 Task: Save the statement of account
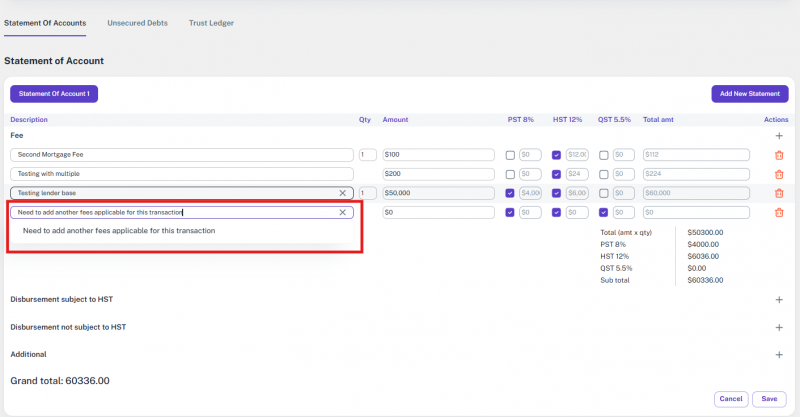769,399
